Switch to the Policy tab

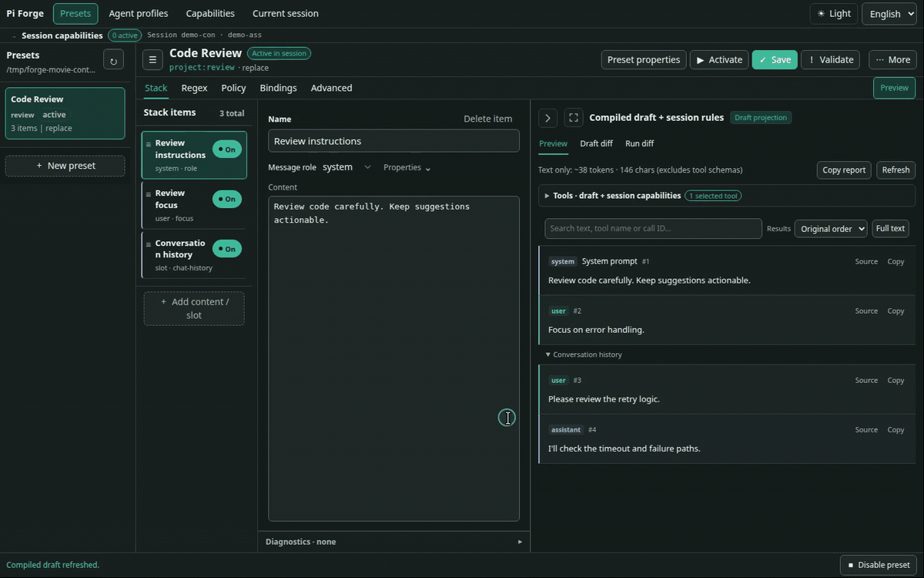[233, 88]
